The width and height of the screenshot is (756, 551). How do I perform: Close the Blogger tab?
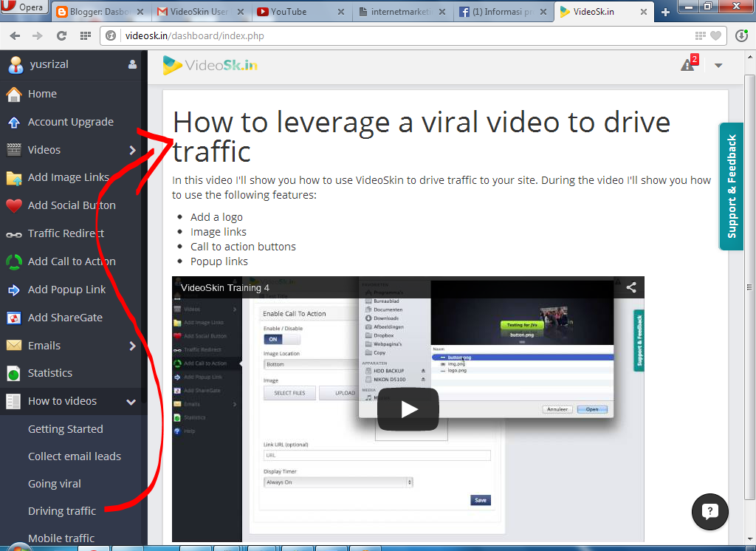click(x=140, y=12)
